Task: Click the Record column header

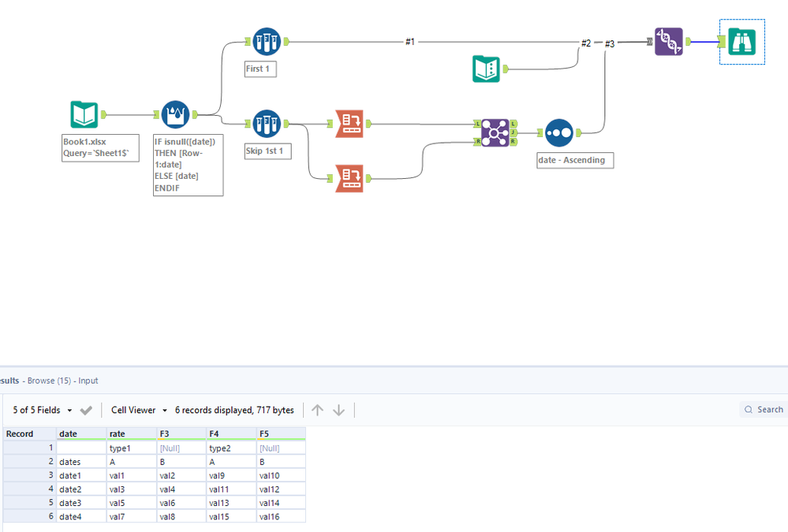Action: point(30,433)
